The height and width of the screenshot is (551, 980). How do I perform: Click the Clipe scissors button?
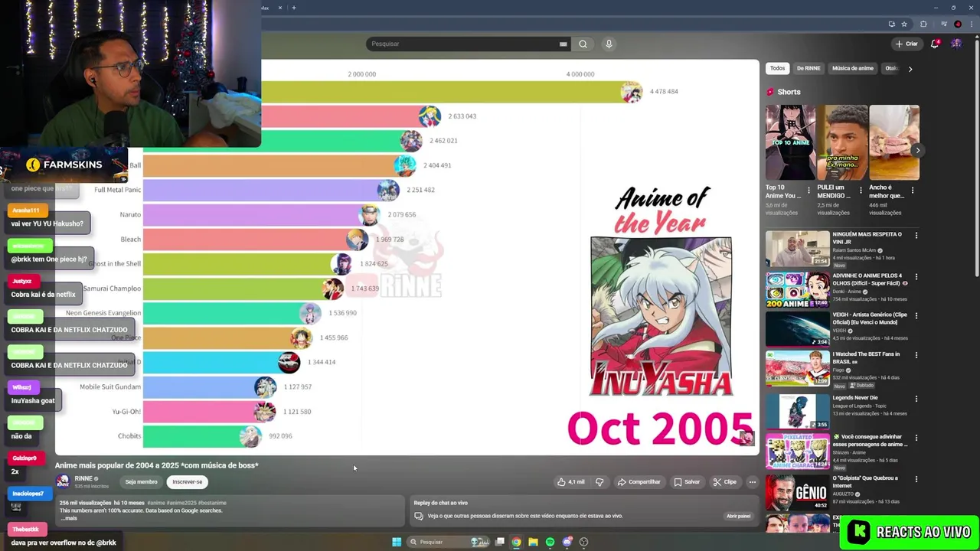724,482
